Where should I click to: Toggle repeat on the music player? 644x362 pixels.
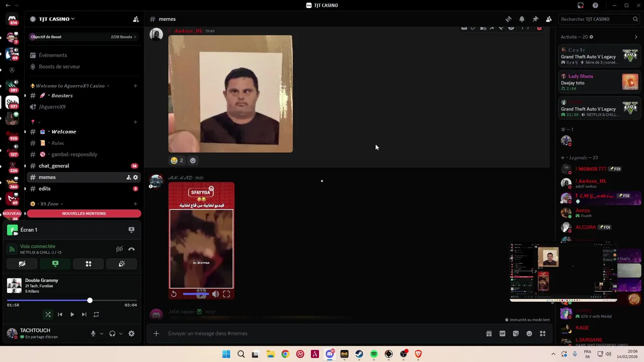[x=96, y=314]
